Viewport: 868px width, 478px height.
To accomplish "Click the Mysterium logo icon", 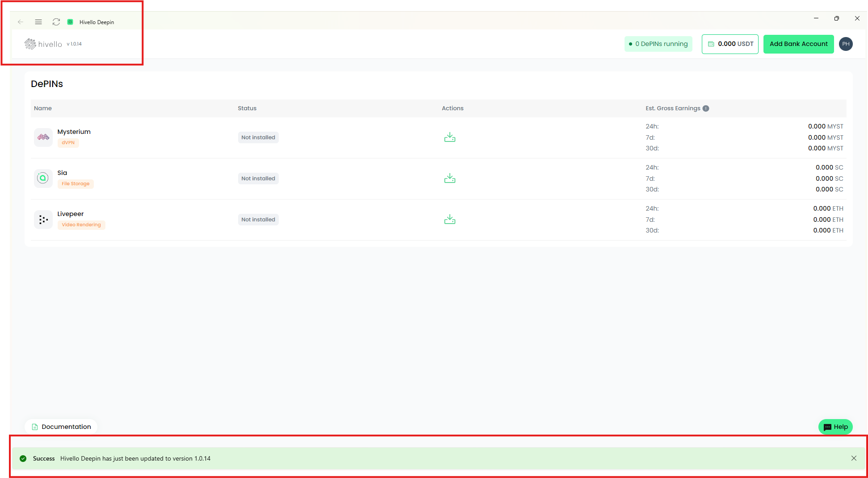I will (x=43, y=137).
